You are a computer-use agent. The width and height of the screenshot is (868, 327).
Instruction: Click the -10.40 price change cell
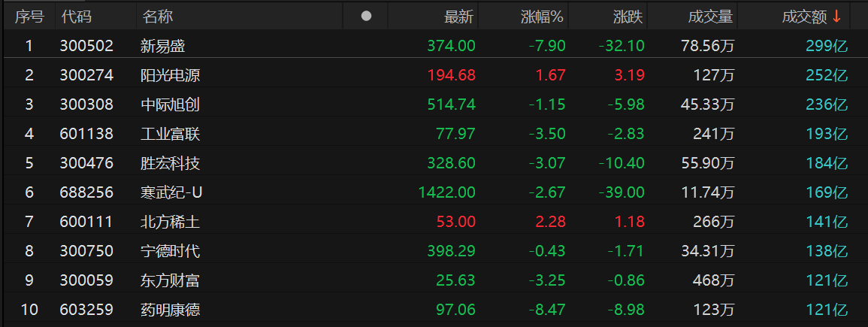[622, 163]
